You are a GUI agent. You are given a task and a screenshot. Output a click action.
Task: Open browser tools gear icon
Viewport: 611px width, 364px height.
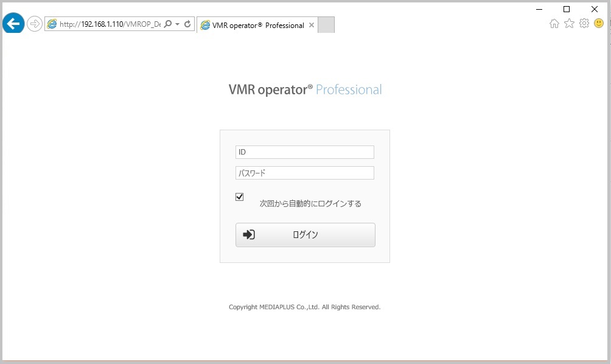tap(584, 23)
